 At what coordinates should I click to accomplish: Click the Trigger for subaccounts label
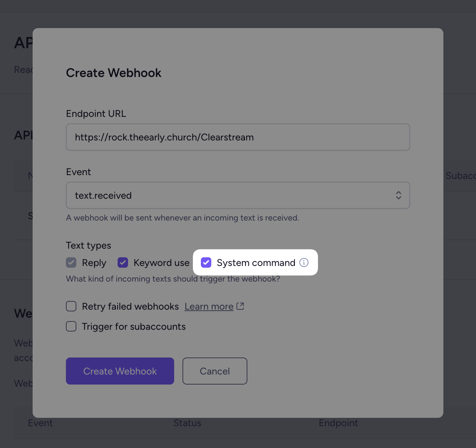click(134, 327)
